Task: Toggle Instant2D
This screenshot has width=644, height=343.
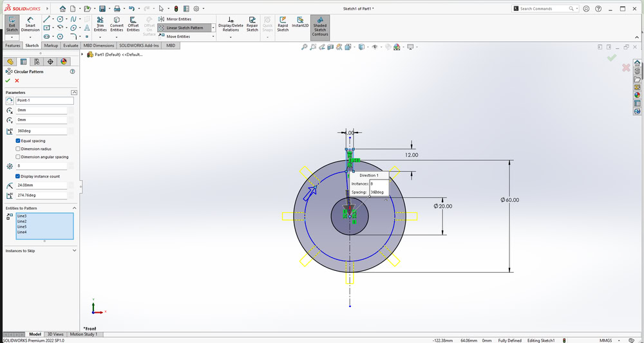Action: pos(300,22)
